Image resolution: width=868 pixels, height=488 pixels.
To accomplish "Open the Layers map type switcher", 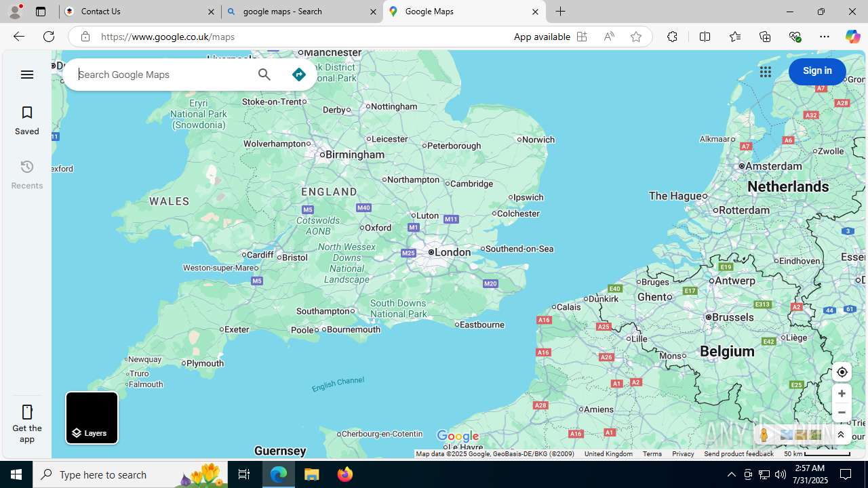I will (92, 418).
